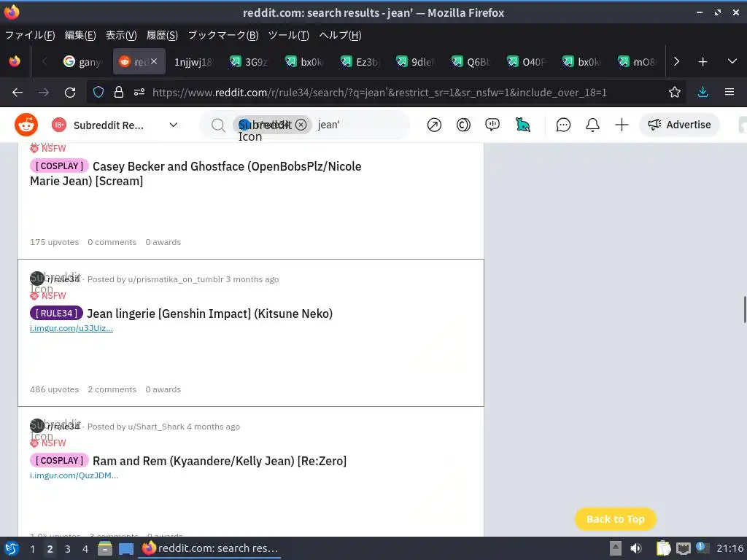This screenshot has height=560, width=747.
Task: Open a new browser tab
Action: pyautogui.click(x=703, y=61)
